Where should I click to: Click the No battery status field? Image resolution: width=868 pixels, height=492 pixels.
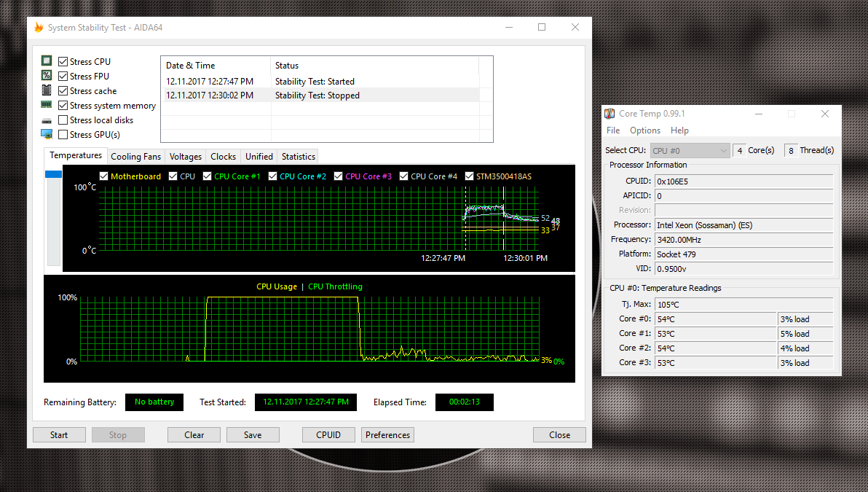(154, 402)
